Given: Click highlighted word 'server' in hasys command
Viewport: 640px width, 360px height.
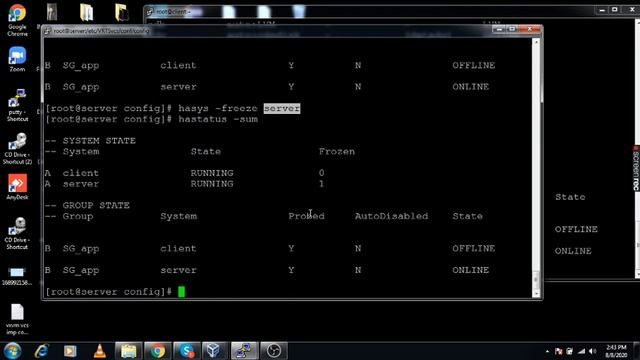Looking at the screenshot, I should coord(282,109).
